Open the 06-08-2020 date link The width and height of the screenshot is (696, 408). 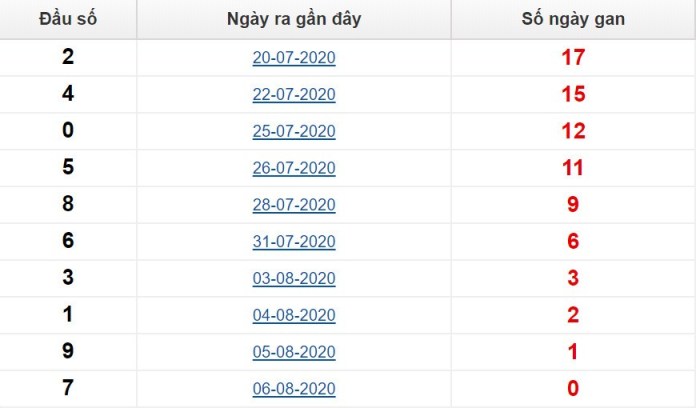click(294, 389)
